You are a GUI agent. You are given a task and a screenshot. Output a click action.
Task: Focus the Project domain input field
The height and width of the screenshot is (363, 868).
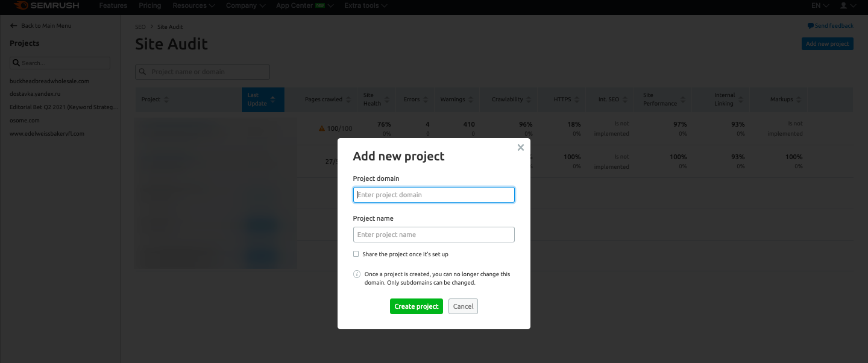coord(434,195)
